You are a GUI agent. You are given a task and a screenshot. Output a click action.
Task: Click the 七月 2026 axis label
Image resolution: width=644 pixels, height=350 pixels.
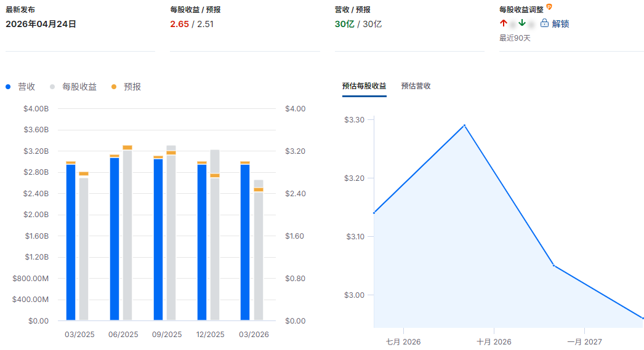403,342
